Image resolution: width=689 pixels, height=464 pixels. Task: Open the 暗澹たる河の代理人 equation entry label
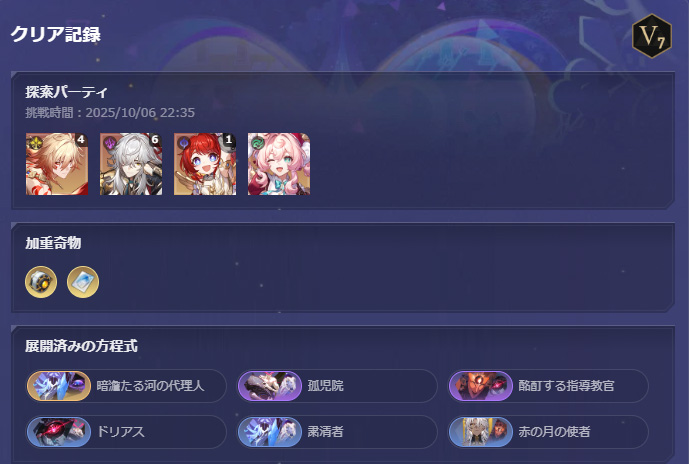pyautogui.click(x=150, y=386)
